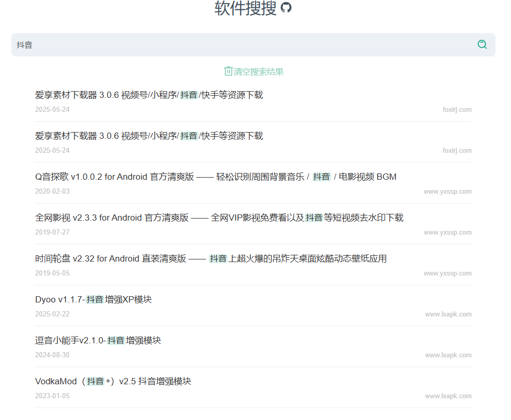The width and height of the screenshot is (511, 420).
Task: Click www.yxssp.com source beside 时间轮盘
Action: point(447,273)
